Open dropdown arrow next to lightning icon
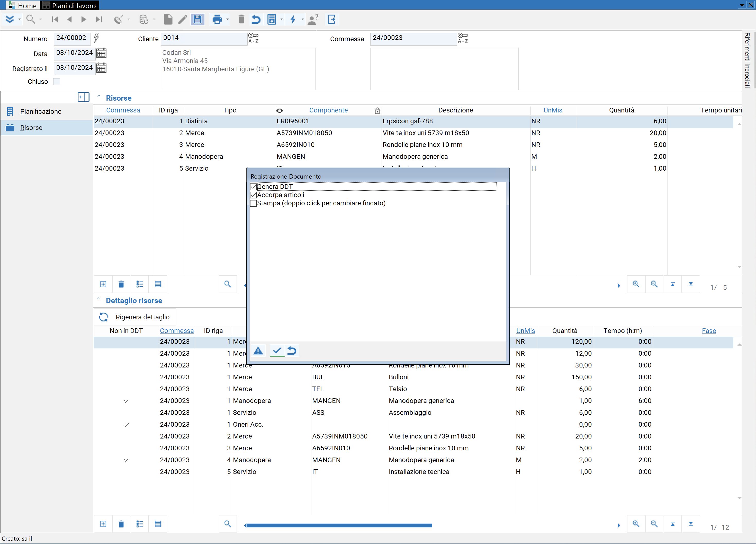The width and height of the screenshot is (756, 544). click(x=303, y=19)
